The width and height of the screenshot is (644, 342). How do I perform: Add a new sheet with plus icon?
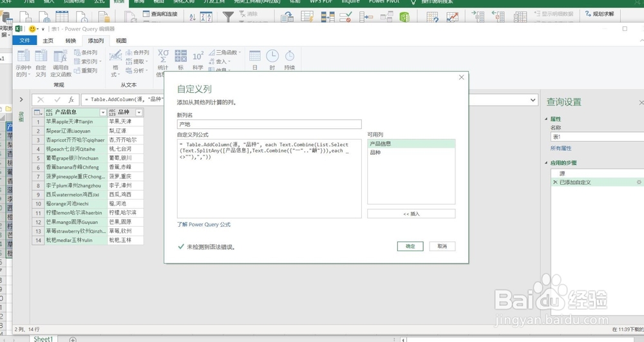(x=73, y=339)
